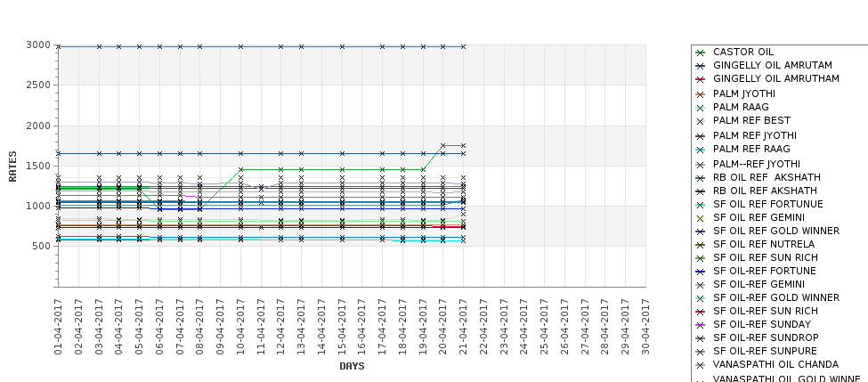Select SF OIL-REF GOLD WINNER legend label

point(776,297)
